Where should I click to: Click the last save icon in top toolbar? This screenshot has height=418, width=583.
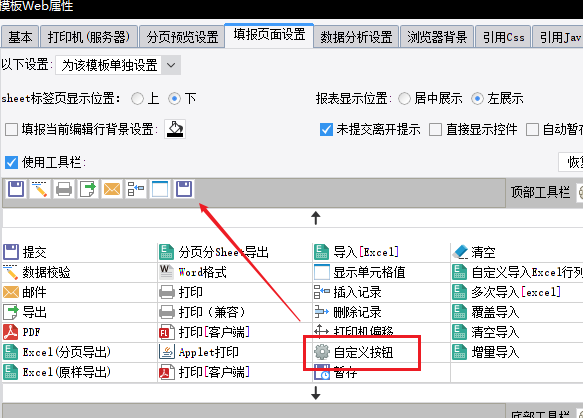pyautogui.click(x=184, y=189)
